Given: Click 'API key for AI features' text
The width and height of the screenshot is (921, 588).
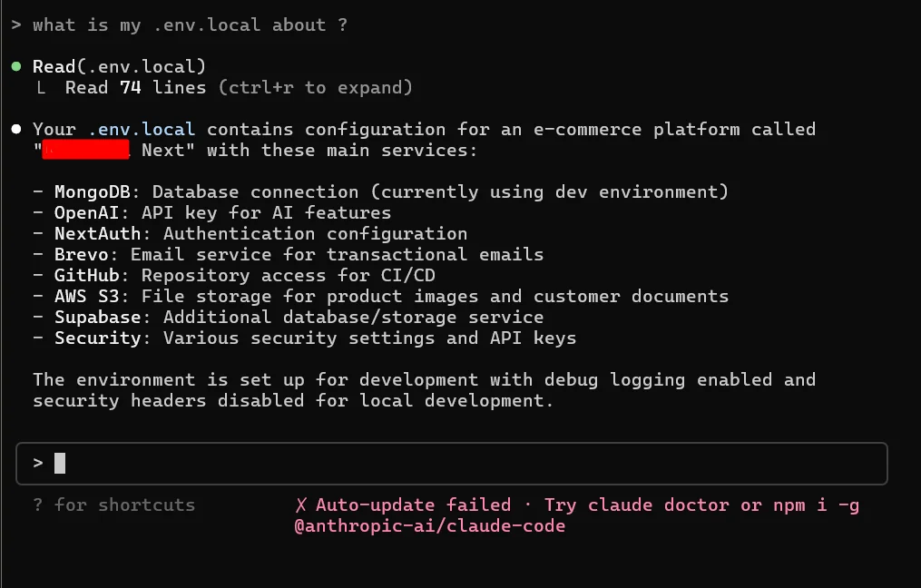Looking at the screenshot, I should (x=266, y=212).
